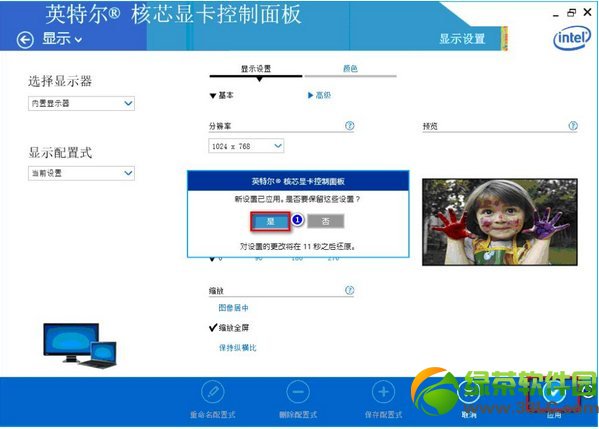Screen dimensions: 599x429
Task: Click 是 to keep the settings
Action: 270,221
